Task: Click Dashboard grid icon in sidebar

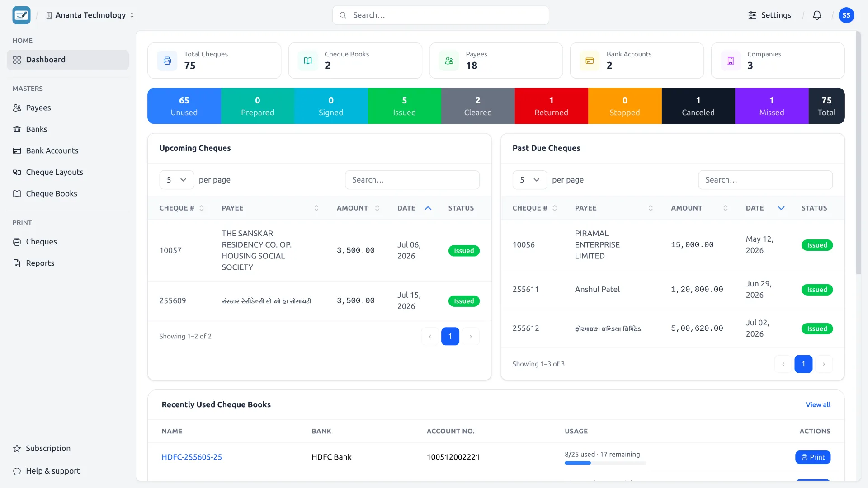Action: tap(17, 60)
